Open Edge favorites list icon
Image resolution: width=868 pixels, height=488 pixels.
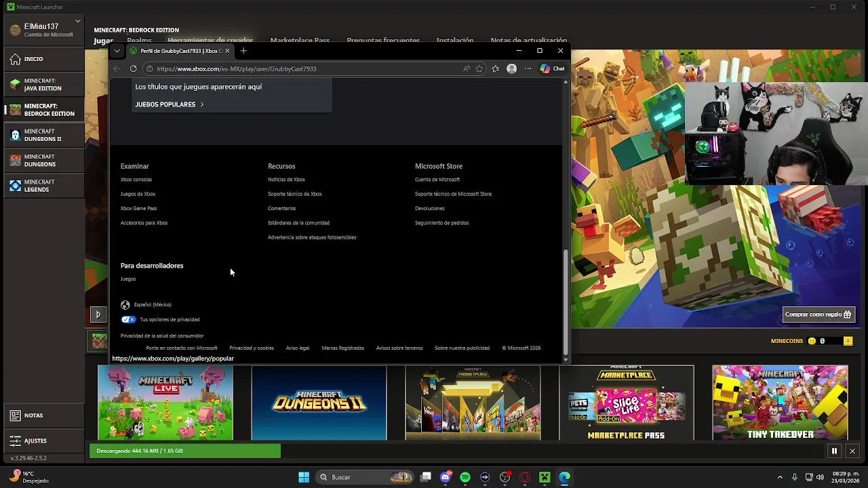click(496, 68)
